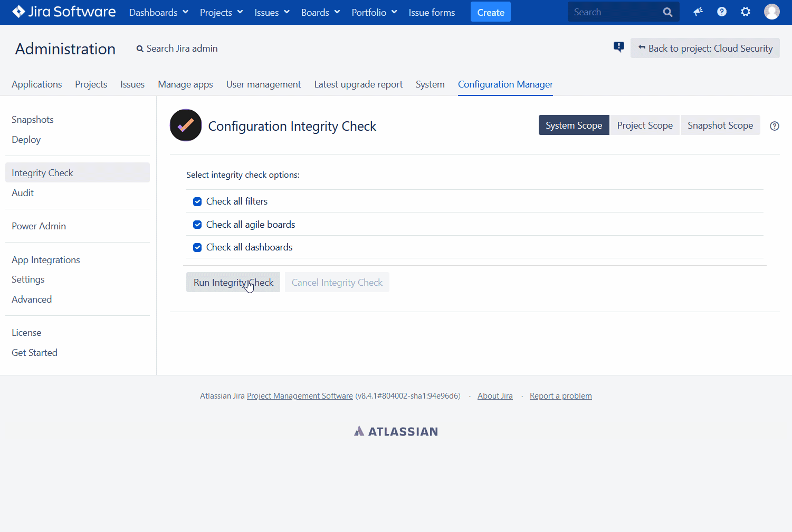
Task: Click the admin feedback speech bubble icon
Action: coord(619,47)
